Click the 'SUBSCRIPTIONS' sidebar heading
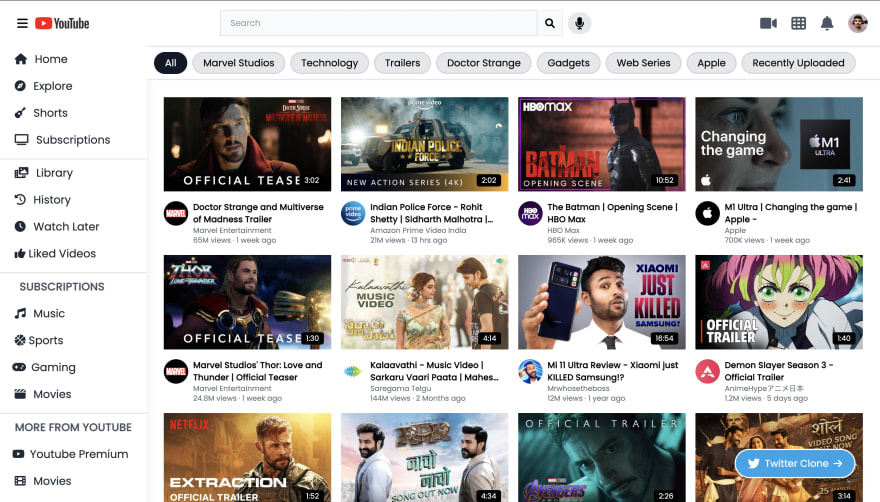This screenshot has width=880, height=502. point(62,287)
